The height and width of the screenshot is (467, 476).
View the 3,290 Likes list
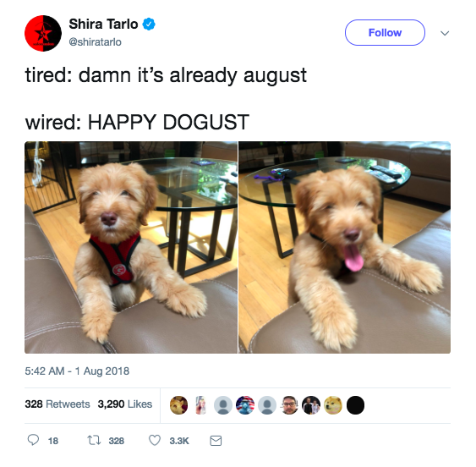coord(125,404)
